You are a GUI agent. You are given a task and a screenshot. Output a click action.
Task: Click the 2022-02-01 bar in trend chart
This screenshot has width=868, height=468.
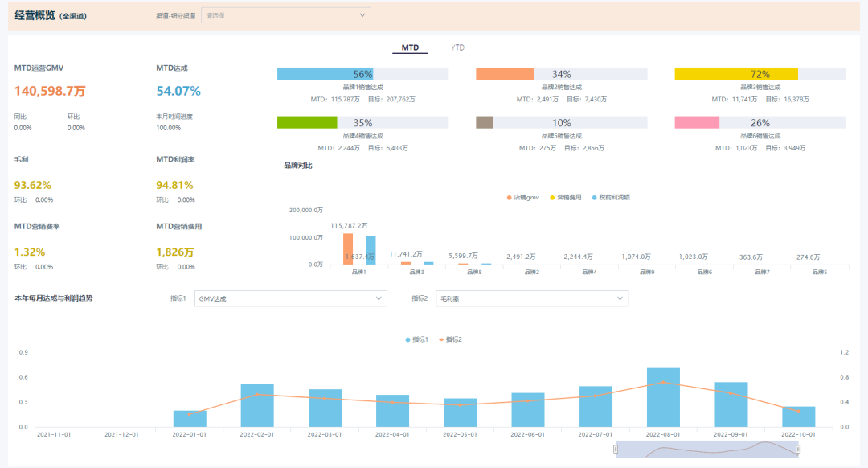click(x=257, y=405)
